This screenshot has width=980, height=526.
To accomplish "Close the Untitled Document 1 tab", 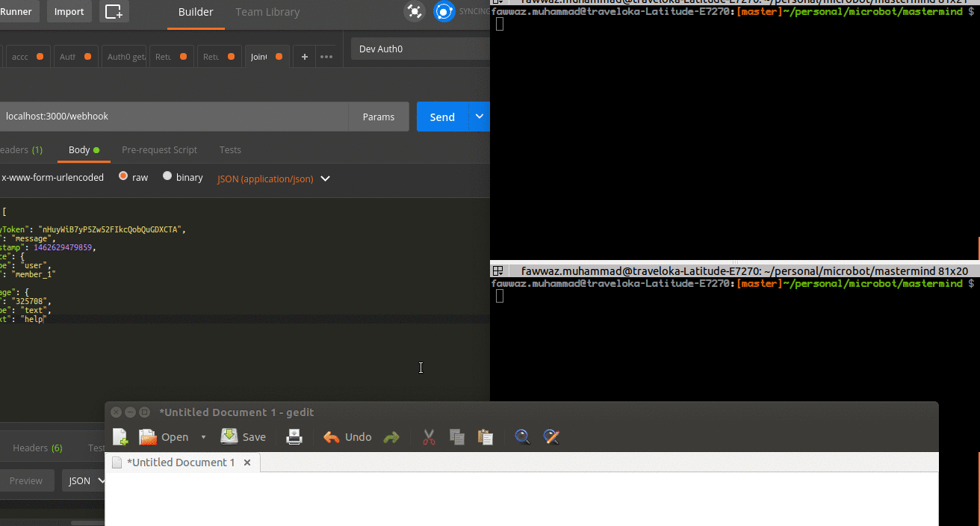I will coord(246,462).
